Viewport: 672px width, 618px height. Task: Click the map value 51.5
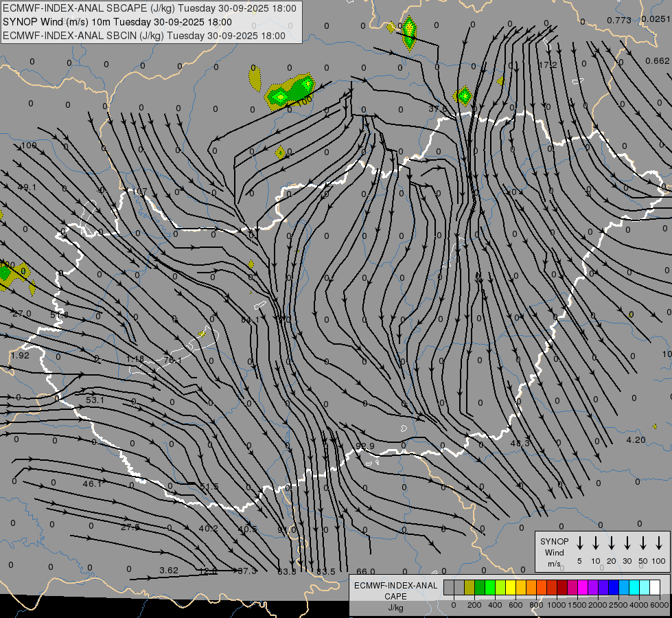pyautogui.click(x=209, y=487)
